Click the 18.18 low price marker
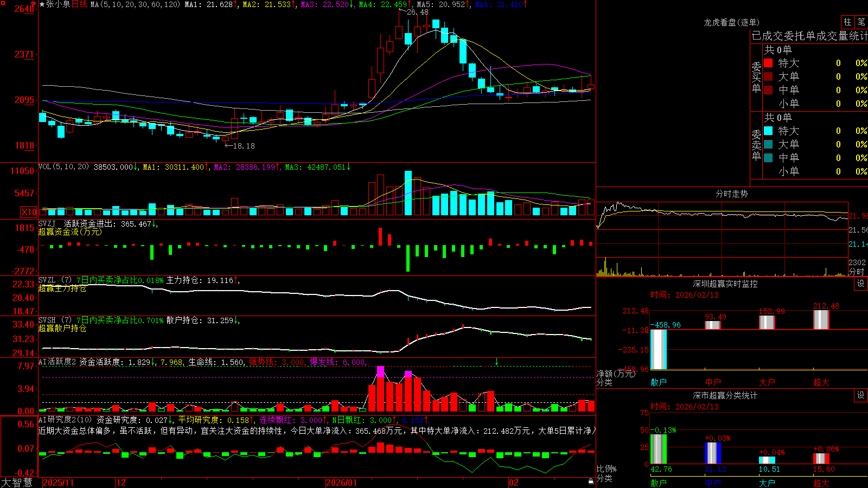 pos(244,146)
